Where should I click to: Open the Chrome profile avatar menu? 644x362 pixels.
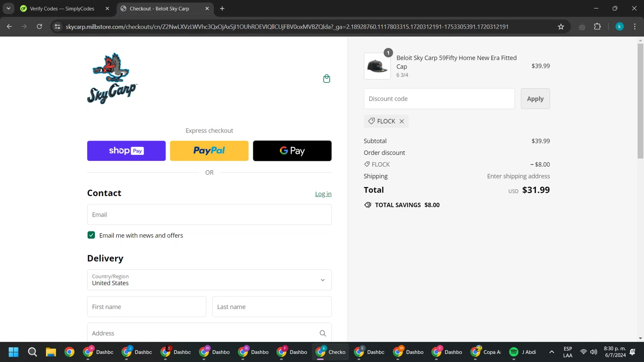click(620, 27)
